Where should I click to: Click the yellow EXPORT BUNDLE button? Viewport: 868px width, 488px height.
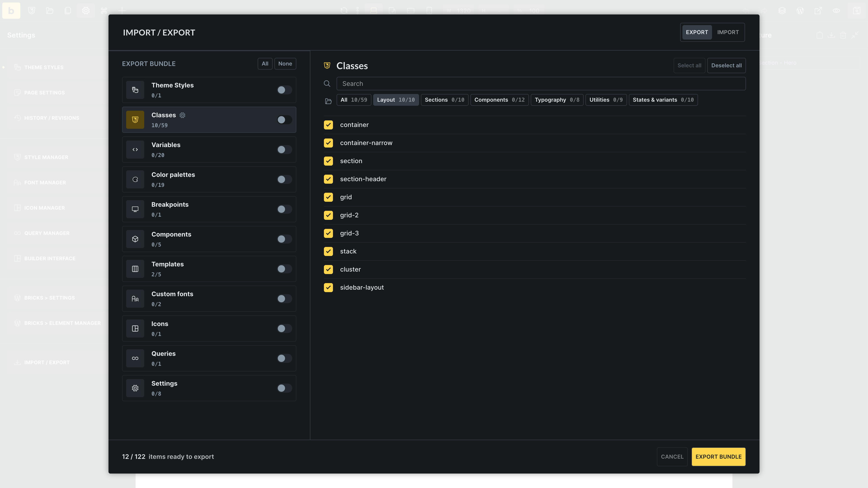pos(718,457)
